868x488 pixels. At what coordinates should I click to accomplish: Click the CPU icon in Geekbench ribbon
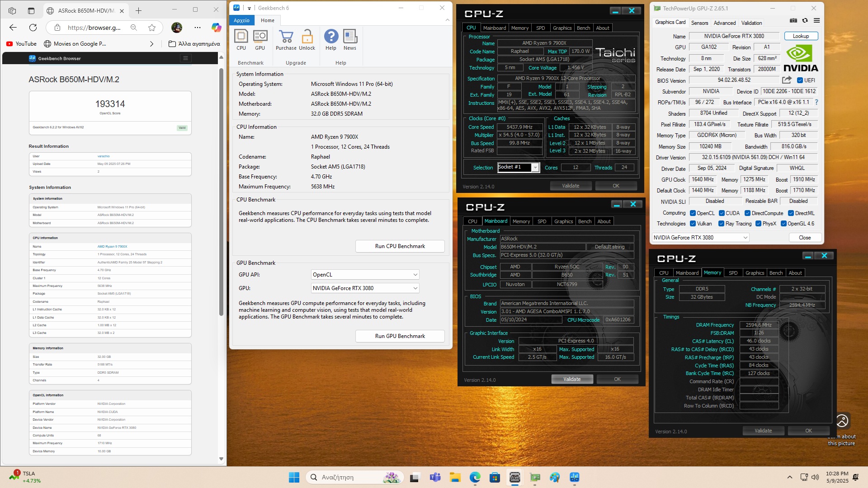[241, 40]
